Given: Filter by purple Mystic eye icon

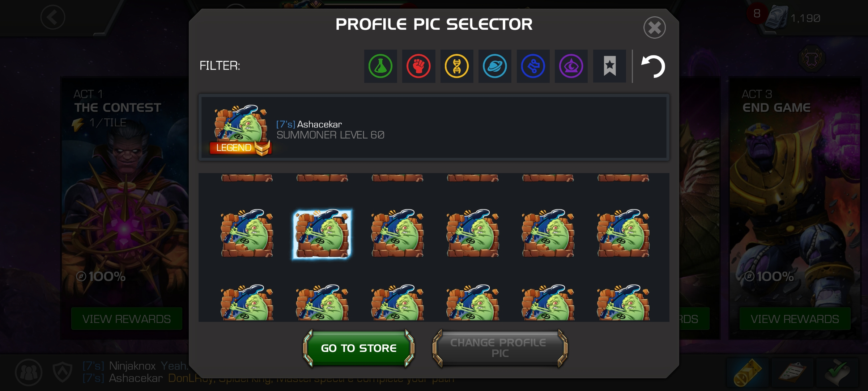Looking at the screenshot, I should coord(571,66).
